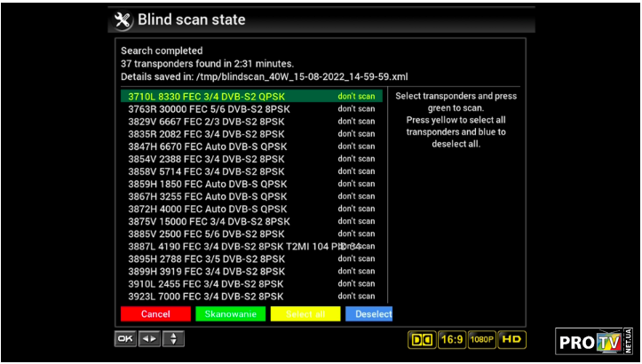Click the up/down arrows key icon
The image size is (642, 364).
[173, 338]
